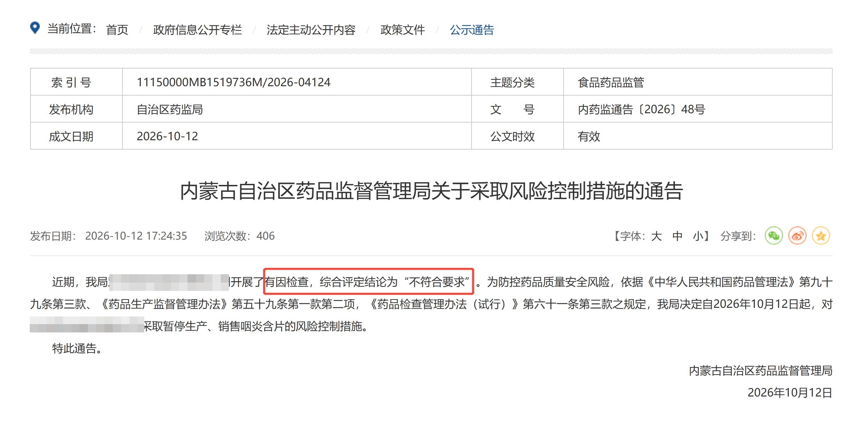
Task: Go to 首页 in the breadcrumb
Action: tap(117, 30)
